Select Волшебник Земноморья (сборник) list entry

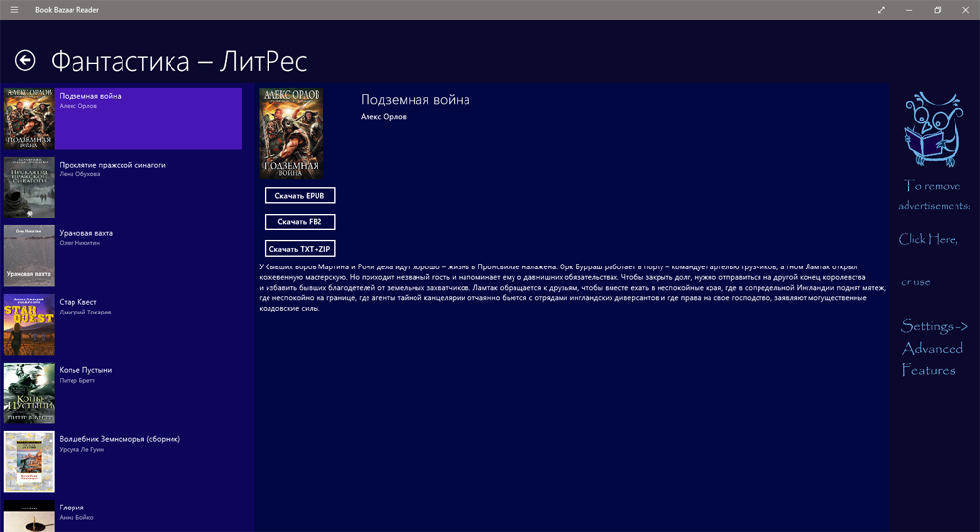tap(122, 461)
